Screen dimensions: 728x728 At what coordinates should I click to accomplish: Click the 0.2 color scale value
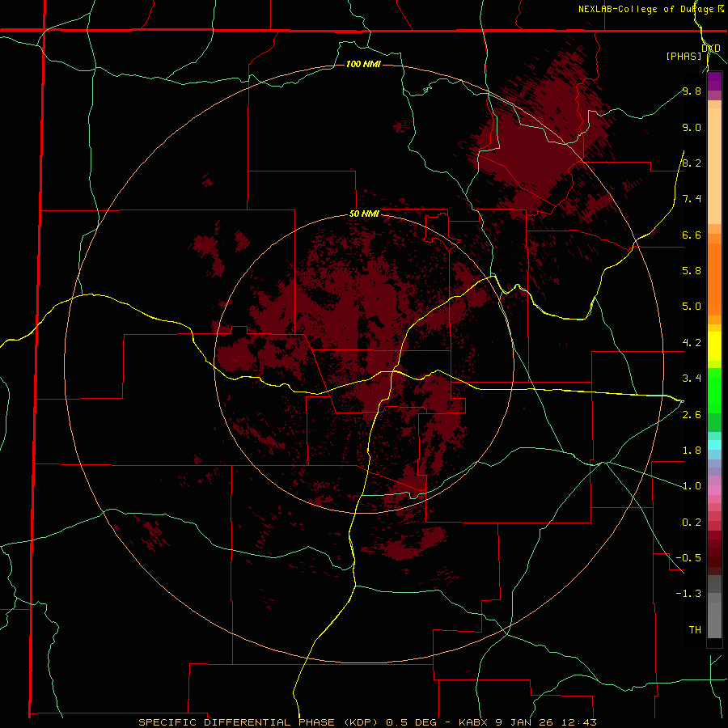[x=692, y=523]
